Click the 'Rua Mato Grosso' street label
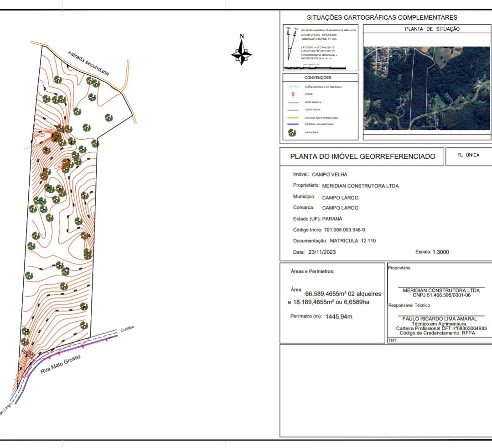This screenshot has width=492, height=448. (x=60, y=364)
